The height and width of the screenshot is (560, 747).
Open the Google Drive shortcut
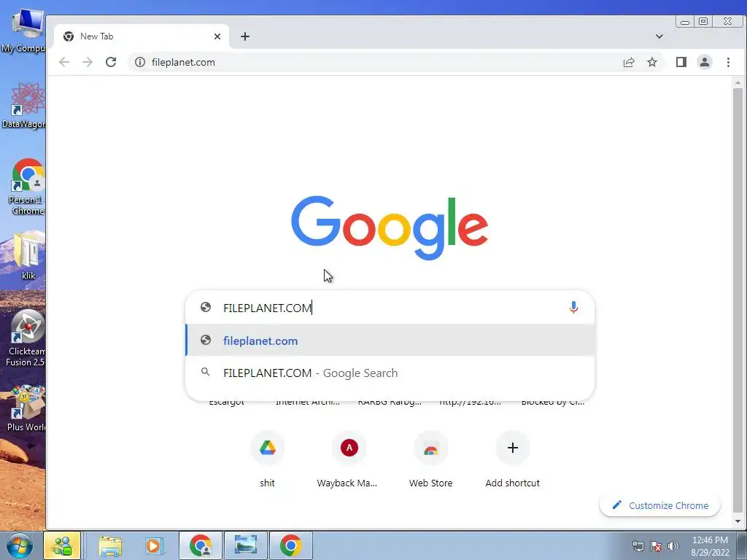pyautogui.click(x=267, y=448)
